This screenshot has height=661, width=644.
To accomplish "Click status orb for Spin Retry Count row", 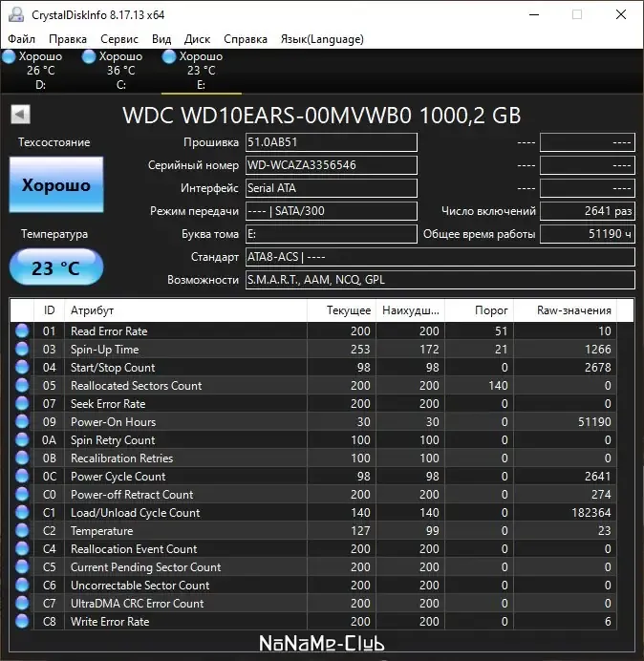I will pos(22,439).
